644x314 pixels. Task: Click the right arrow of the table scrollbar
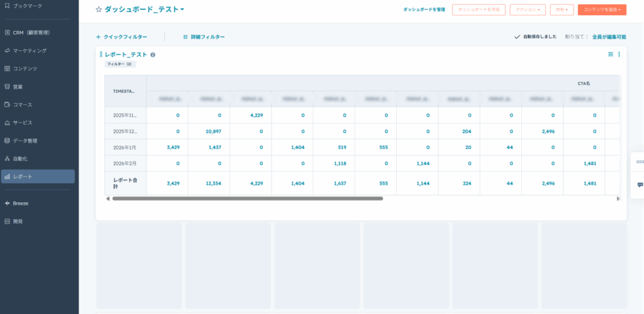click(x=618, y=198)
